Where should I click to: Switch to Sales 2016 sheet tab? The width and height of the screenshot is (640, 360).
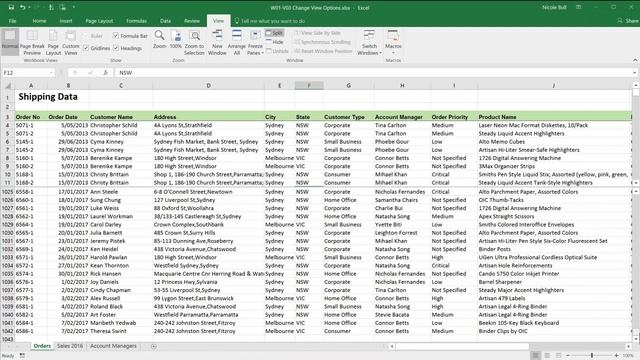(x=70, y=346)
